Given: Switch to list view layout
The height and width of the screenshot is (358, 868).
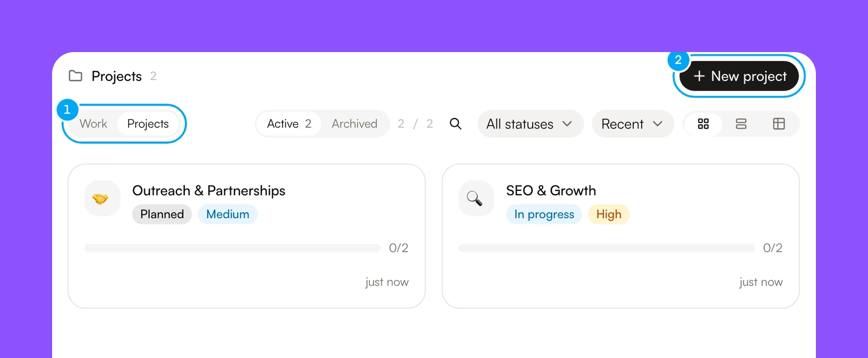Looking at the screenshot, I should (741, 124).
